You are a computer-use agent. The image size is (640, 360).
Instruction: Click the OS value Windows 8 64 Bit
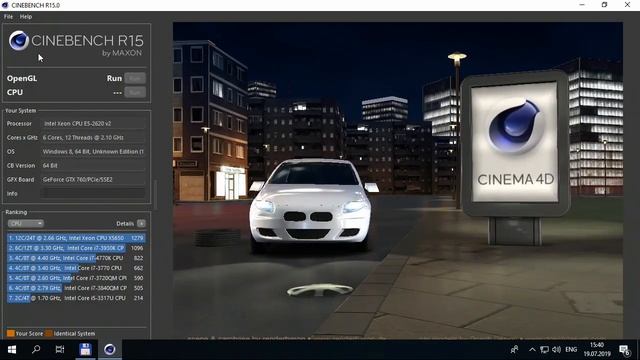click(93, 151)
